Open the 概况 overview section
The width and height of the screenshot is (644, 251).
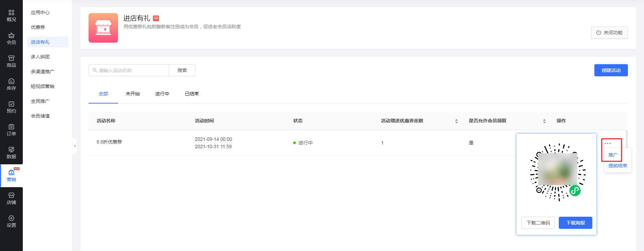click(11, 16)
